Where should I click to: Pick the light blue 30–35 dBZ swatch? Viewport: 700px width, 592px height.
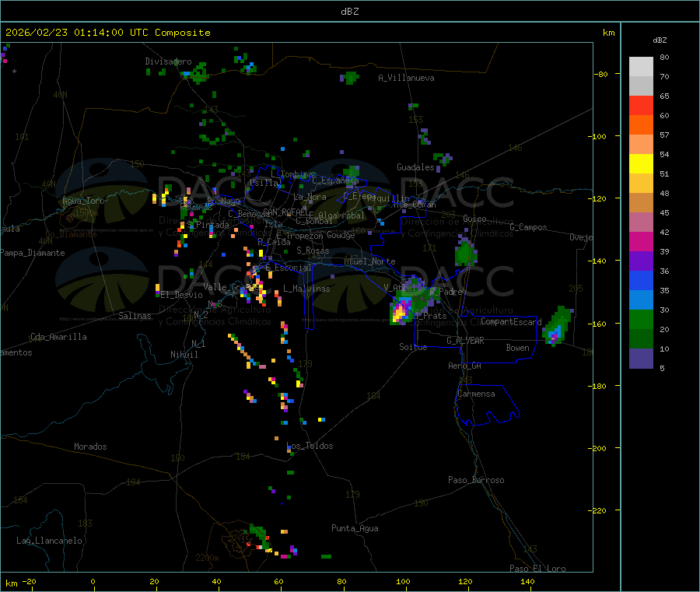tap(641, 300)
